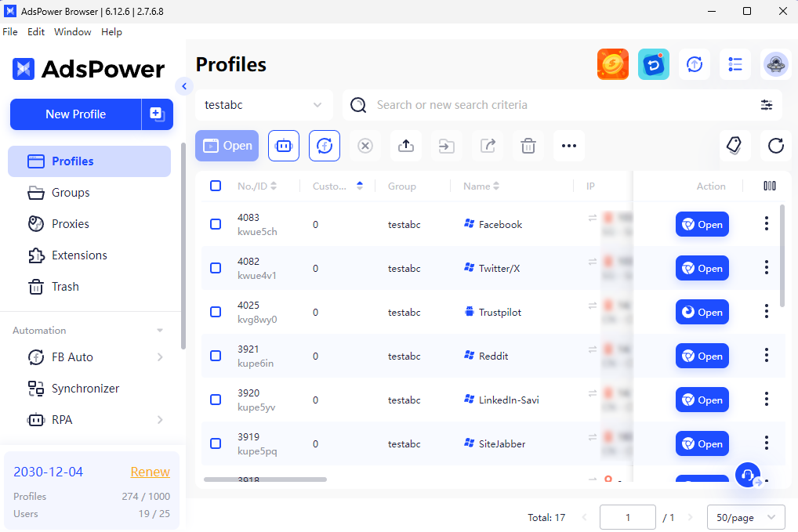
Task: Open the gold coin rewards icon
Action: tap(613, 64)
